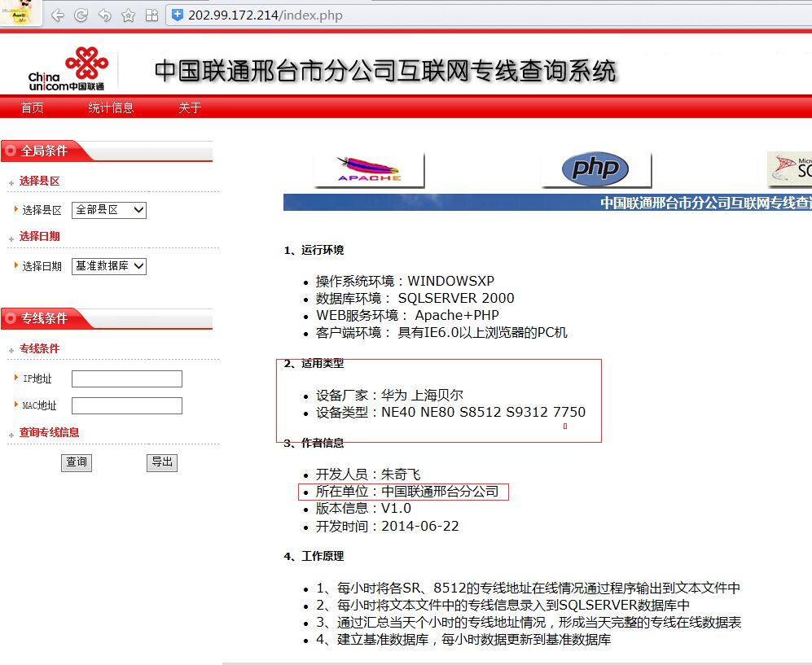Click the text 开发人员：朱奇飞

[368, 475]
